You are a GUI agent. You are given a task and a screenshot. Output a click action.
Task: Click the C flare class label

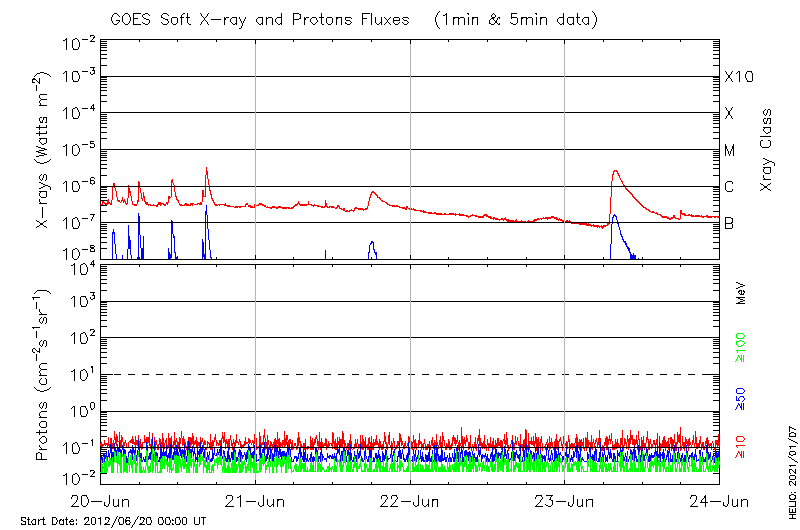pos(729,187)
